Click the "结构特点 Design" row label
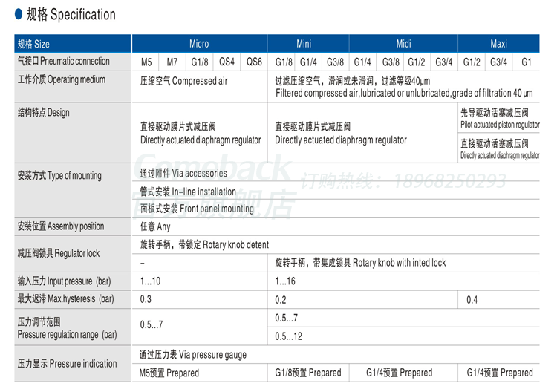The height and width of the screenshot is (392, 557). (43, 113)
